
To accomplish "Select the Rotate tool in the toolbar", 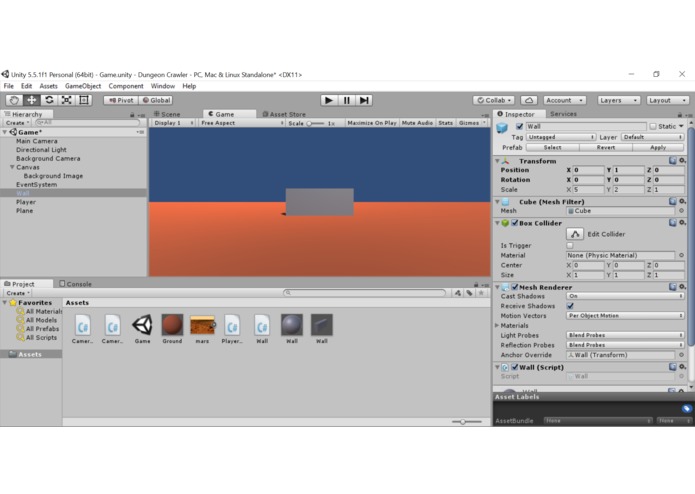I will [49, 100].
